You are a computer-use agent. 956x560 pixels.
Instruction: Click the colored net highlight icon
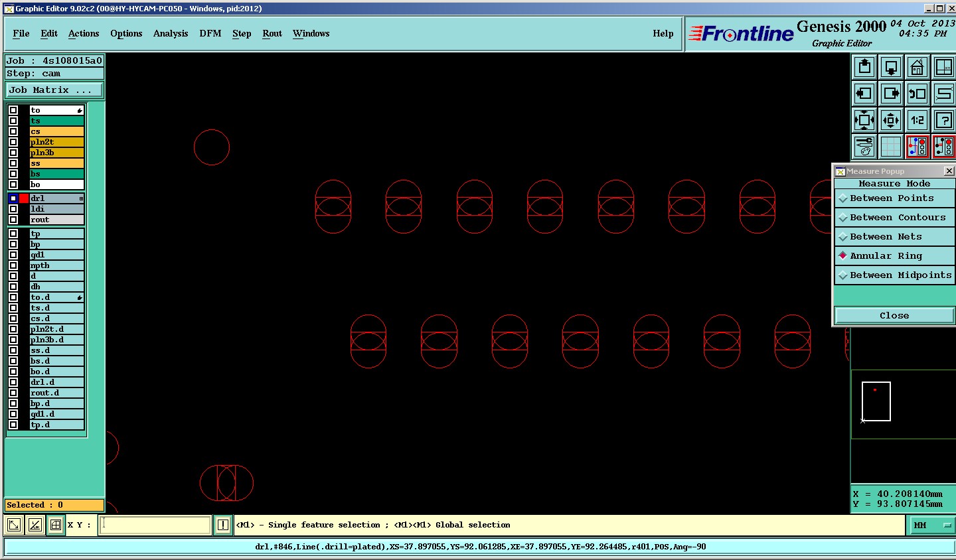point(917,147)
